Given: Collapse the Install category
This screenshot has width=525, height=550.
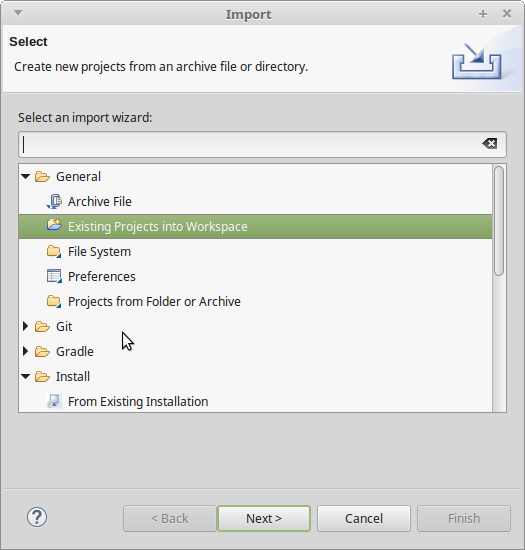Looking at the screenshot, I should pyautogui.click(x=26, y=376).
